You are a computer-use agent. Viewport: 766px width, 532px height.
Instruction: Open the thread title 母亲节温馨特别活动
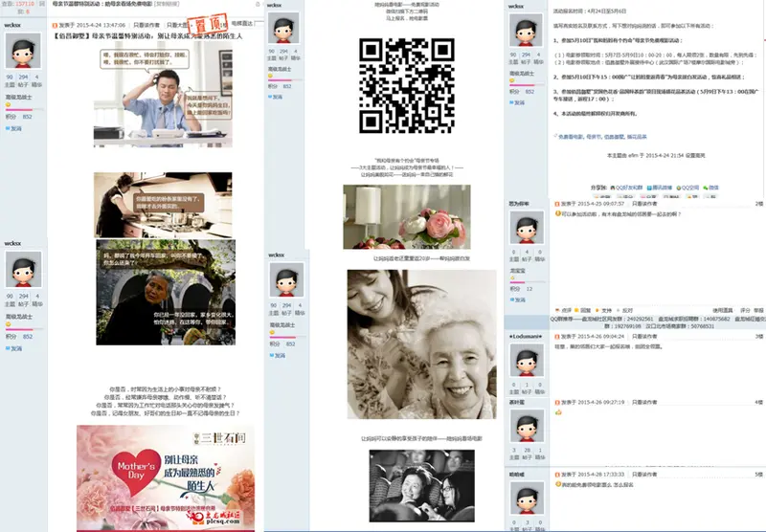pos(102,4)
